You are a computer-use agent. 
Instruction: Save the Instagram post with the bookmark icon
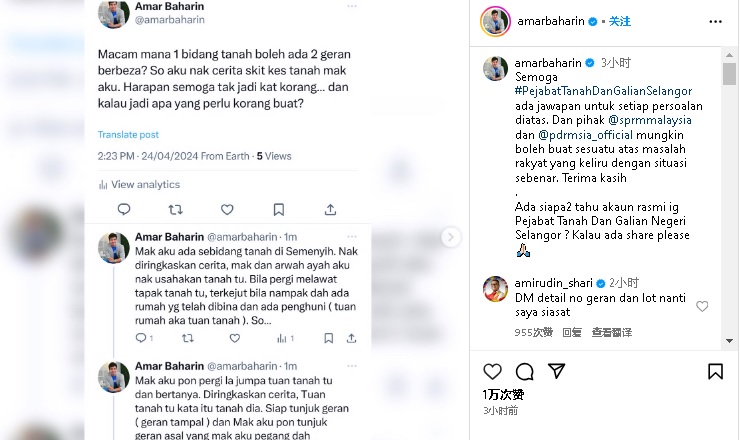[x=715, y=372]
